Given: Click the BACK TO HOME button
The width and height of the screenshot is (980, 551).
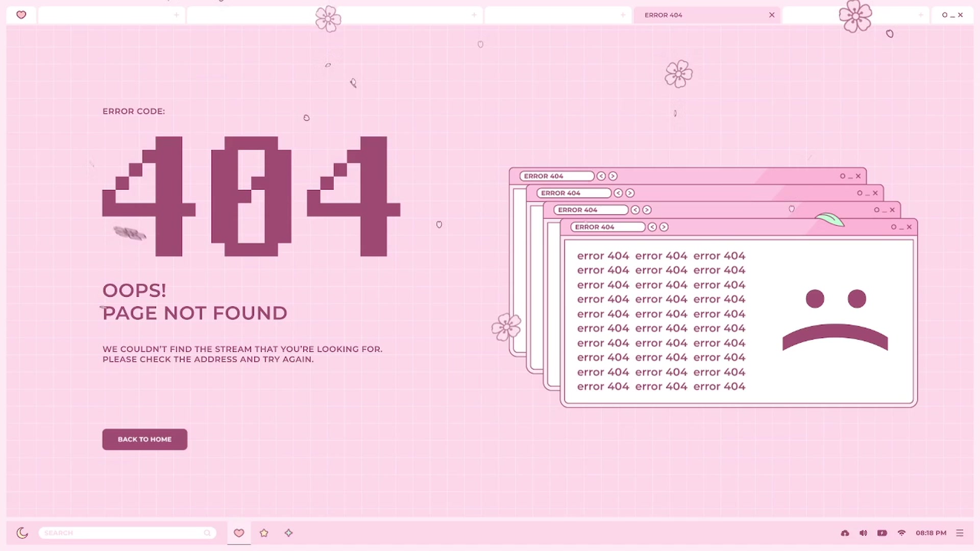Looking at the screenshot, I should point(144,439).
